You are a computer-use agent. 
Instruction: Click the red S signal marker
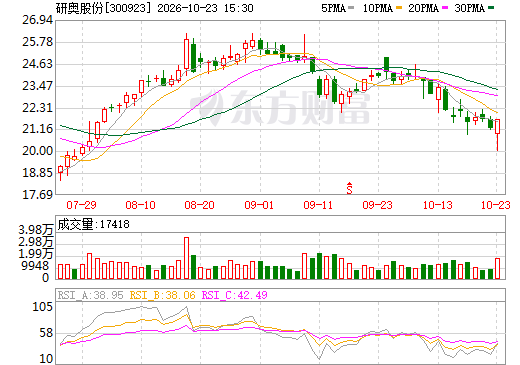(349, 188)
